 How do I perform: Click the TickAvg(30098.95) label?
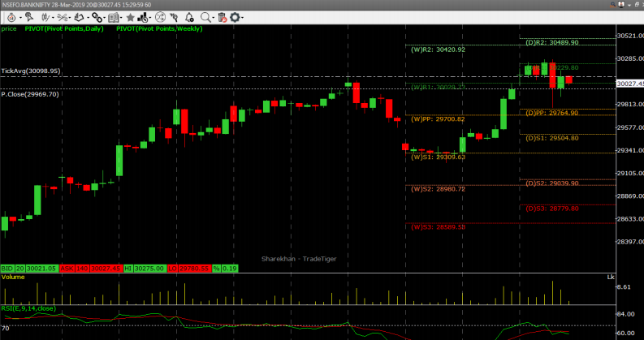tap(31, 71)
